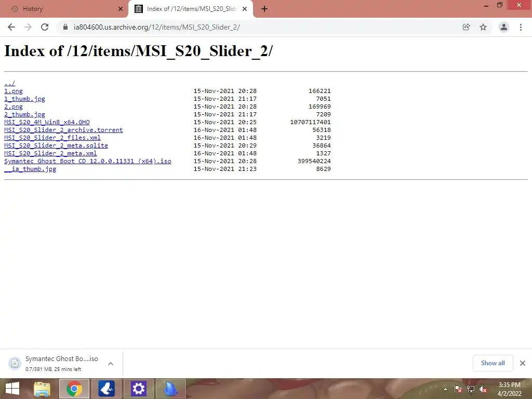This screenshot has width=532, height=399.
Task: Click the 15-Nov-2021 21:23 date entry
Action: coord(225,169)
